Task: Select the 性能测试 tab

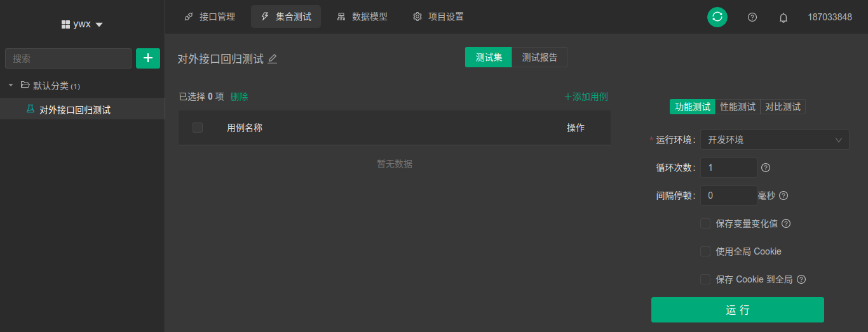Action: tap(738, 107)
